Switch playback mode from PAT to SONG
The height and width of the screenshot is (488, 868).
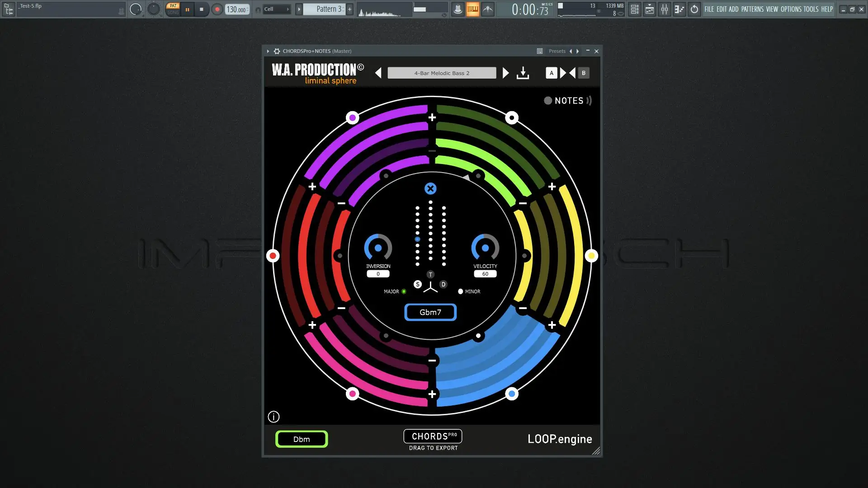[173, 11]
